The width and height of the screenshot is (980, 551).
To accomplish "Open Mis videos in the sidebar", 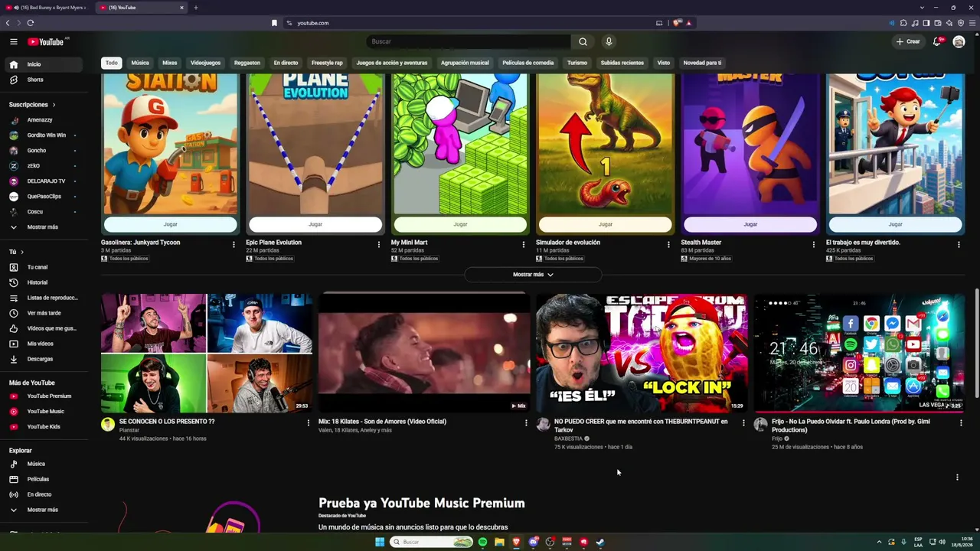I will [43, 344].
